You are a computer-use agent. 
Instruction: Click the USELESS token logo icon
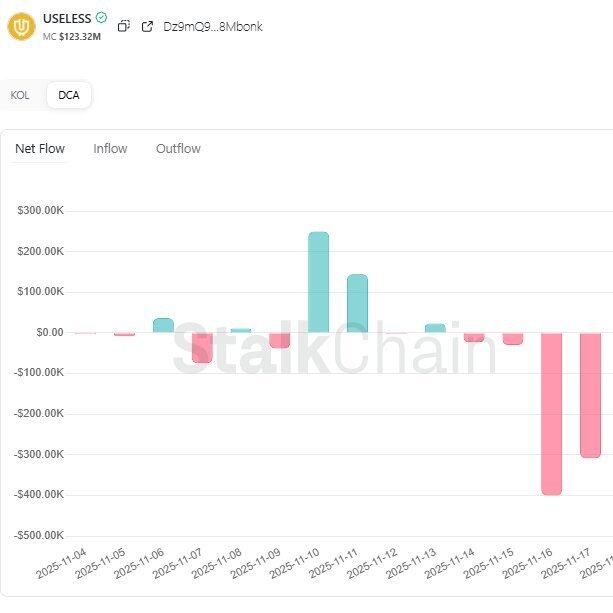point(21,26)
